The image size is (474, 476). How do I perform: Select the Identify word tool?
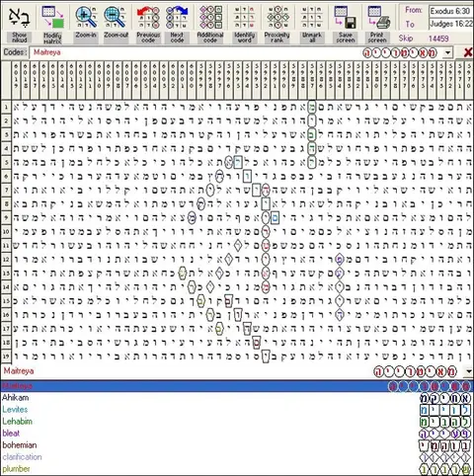(245, 17)
